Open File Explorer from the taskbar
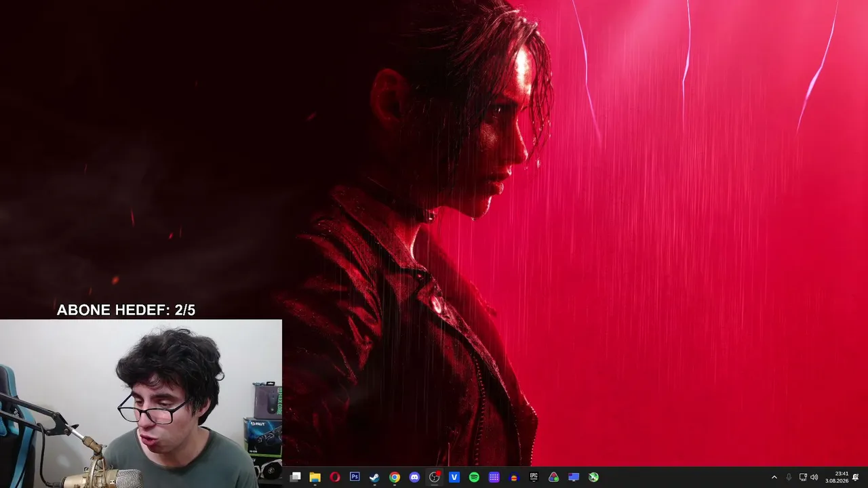This screenshot has width=868, height=488. (315, 477)
